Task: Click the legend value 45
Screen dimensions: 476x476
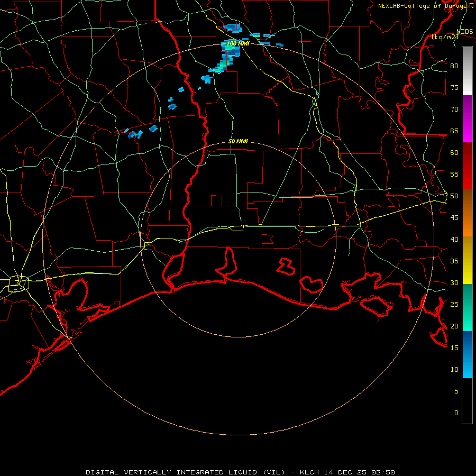Action: (454, 218)
